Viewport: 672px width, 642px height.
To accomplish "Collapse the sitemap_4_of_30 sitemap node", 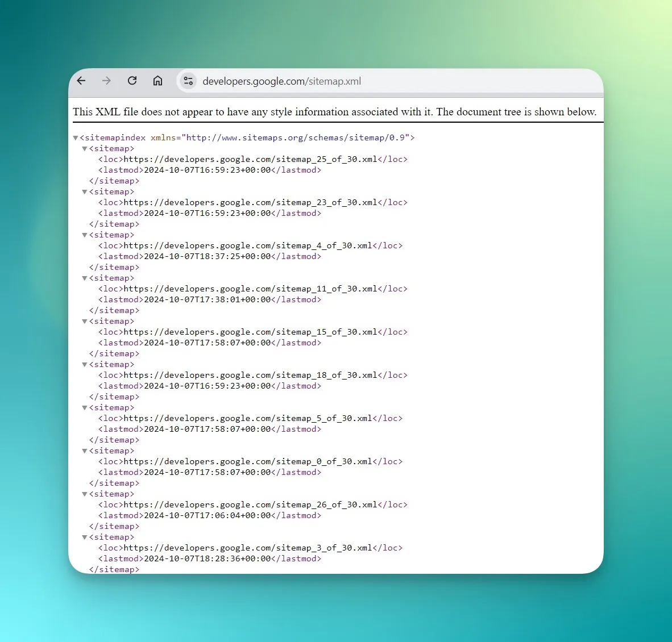I will [x=85, y=235].
